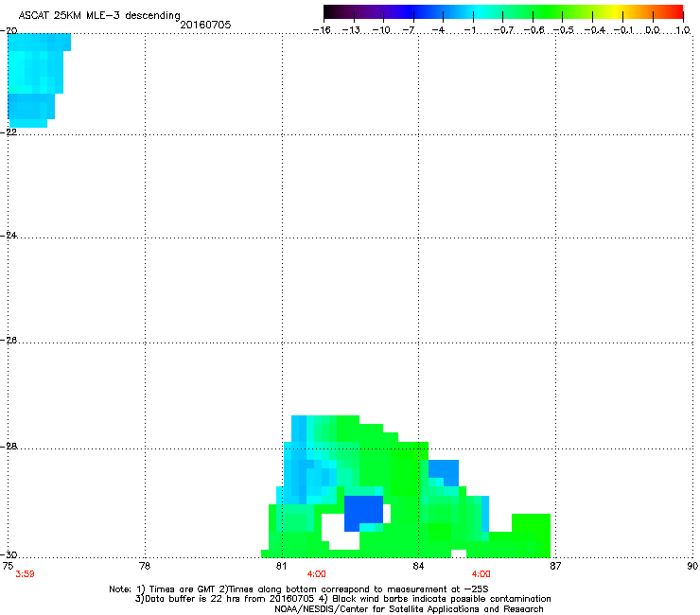Click the note line starting "Note: 1) Times are GMT"
The height and width of the screenshot is (615, 700).
[x=299, y=589]
